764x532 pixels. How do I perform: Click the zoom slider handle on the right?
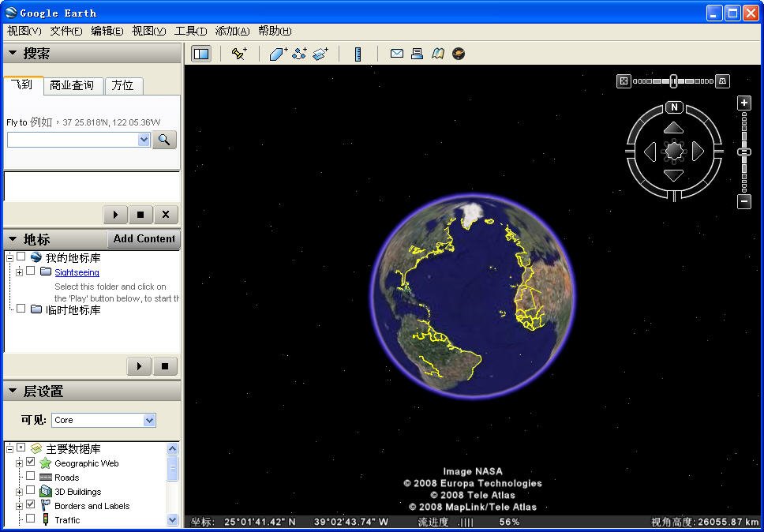743,152
